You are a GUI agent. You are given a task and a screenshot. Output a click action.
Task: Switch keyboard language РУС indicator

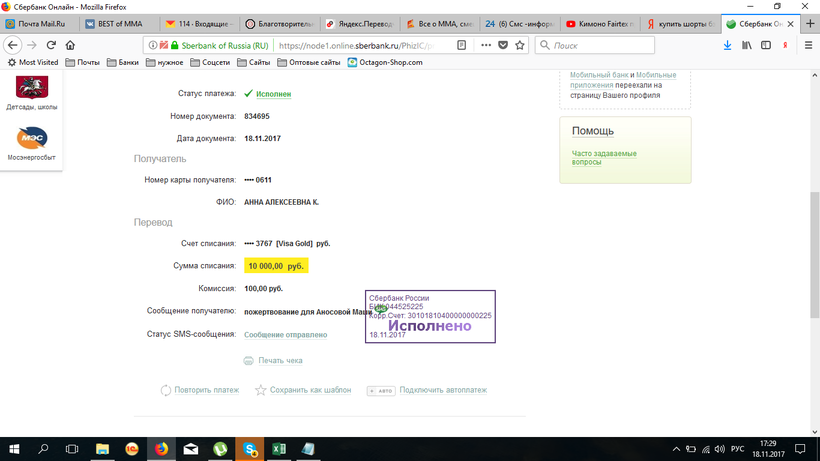point(737,449)
